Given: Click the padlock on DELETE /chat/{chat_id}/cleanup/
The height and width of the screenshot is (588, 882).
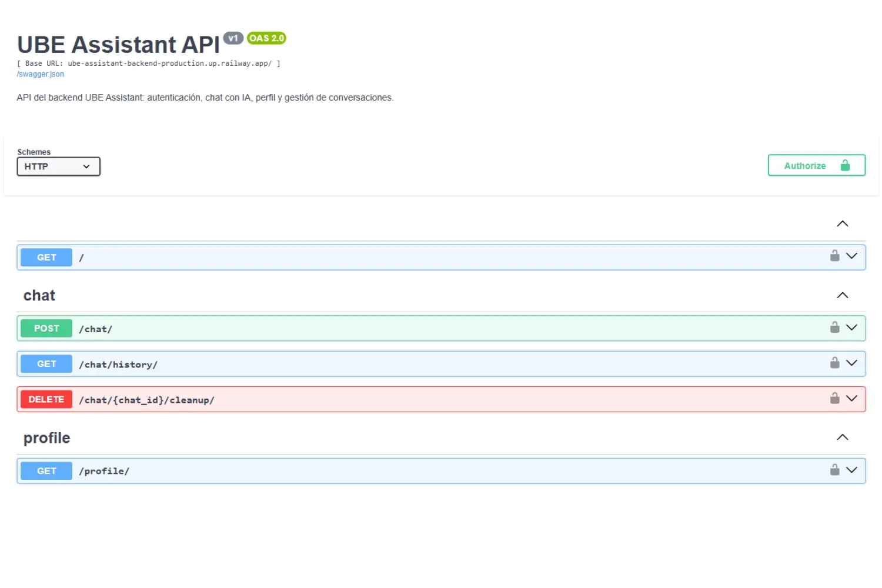Looking at the screenshot, I should 835,398.
